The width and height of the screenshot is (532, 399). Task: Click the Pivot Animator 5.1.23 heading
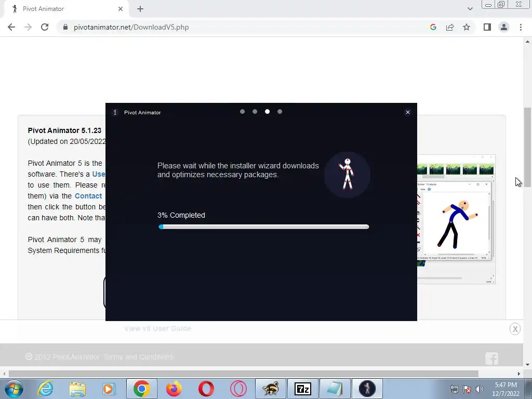pos(64,130)
